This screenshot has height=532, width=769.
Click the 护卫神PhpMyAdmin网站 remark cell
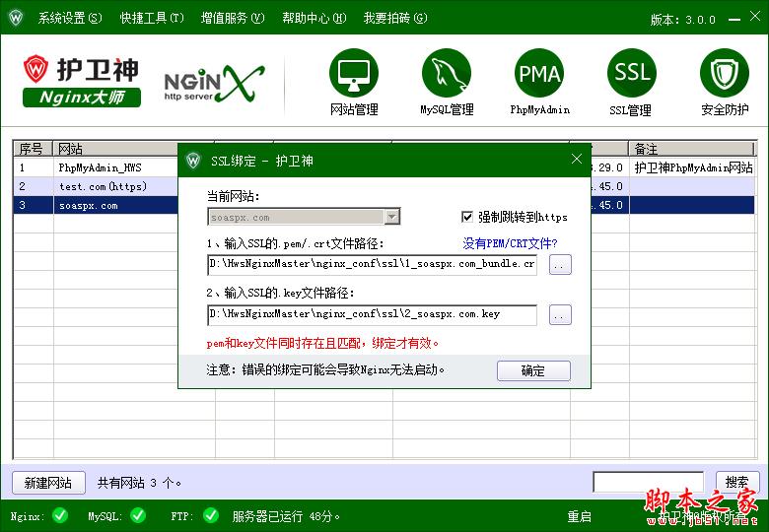(692, 167)
